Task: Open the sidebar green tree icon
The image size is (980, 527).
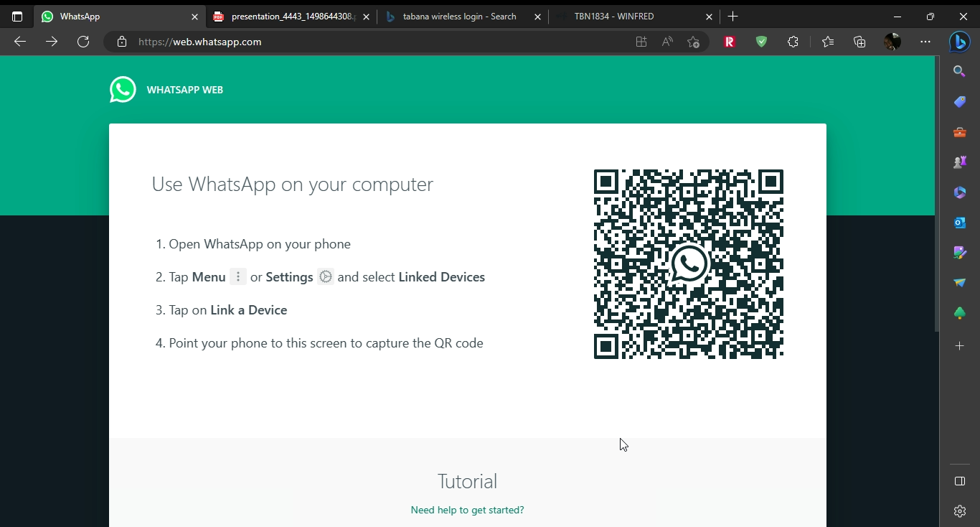Action: [960, 313]
